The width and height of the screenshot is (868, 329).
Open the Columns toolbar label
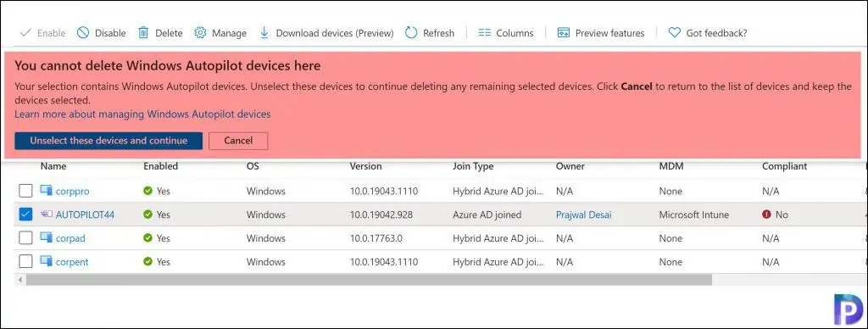coord(515,33)
